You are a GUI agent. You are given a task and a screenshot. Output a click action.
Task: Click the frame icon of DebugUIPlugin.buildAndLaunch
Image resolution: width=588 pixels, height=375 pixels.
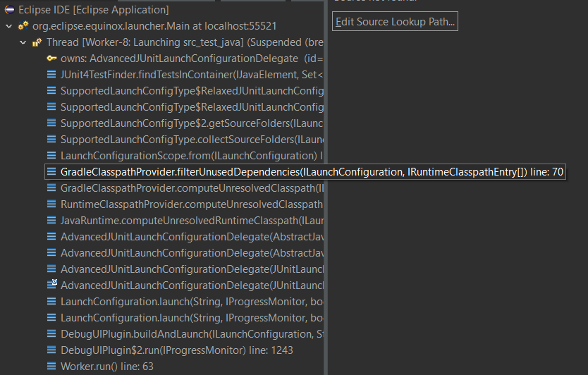51,333
